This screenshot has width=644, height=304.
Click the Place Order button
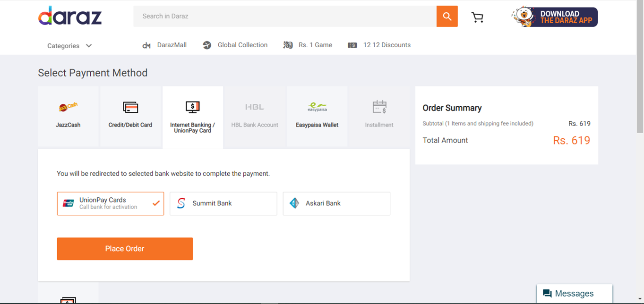point(125,249)
